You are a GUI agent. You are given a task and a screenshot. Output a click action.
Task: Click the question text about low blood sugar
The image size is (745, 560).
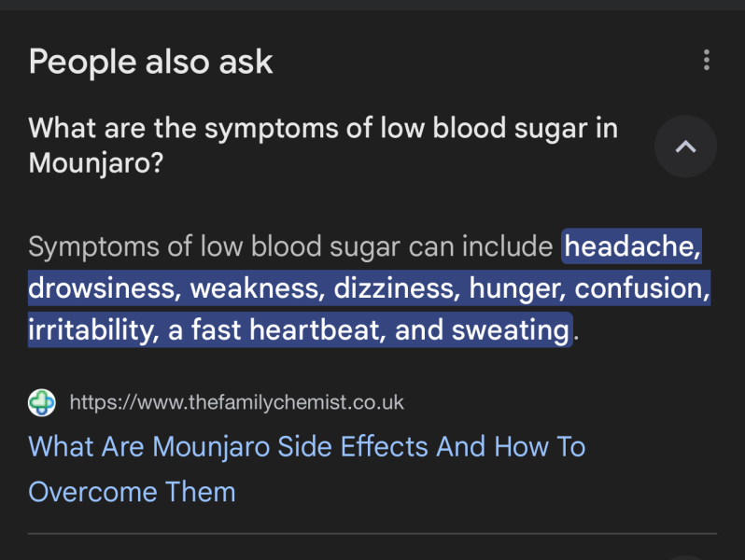(323, 128)
